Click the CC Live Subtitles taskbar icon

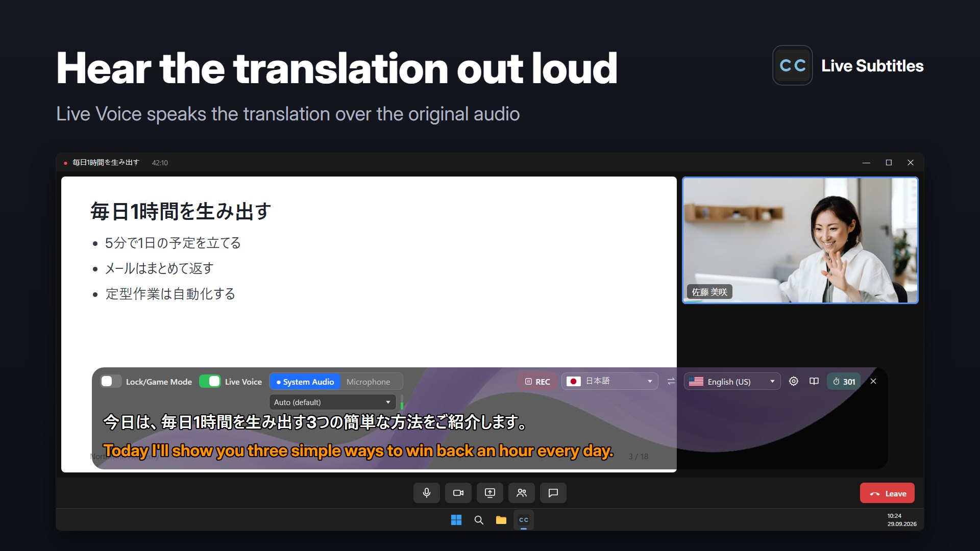(x=524, y=520)
